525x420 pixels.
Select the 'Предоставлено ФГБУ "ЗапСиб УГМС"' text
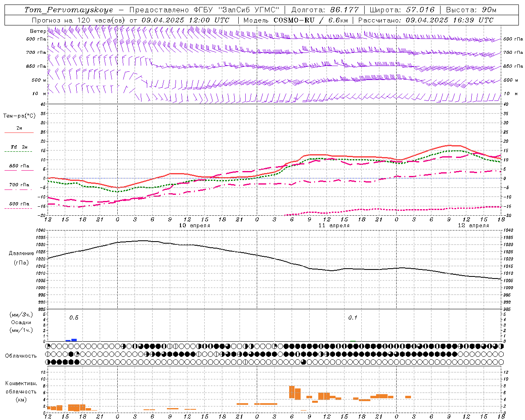(204, 10)
